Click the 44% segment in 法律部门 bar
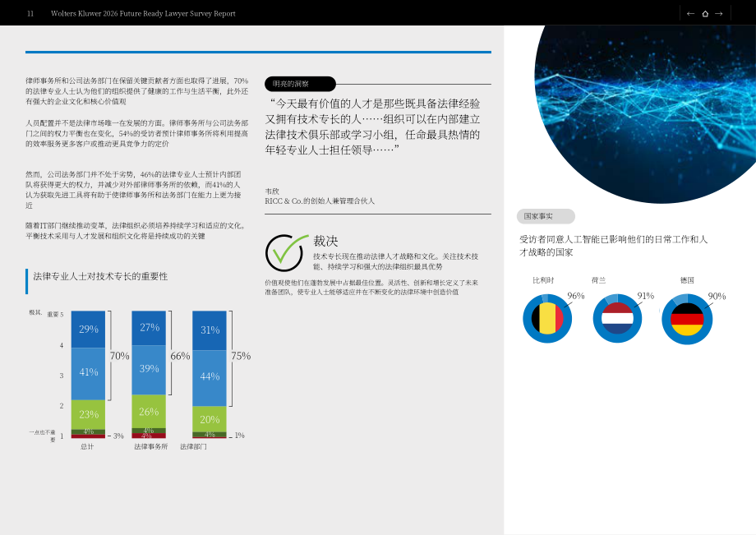The height and width of the screenshot is (535, 756). click(x=210, y=378)
